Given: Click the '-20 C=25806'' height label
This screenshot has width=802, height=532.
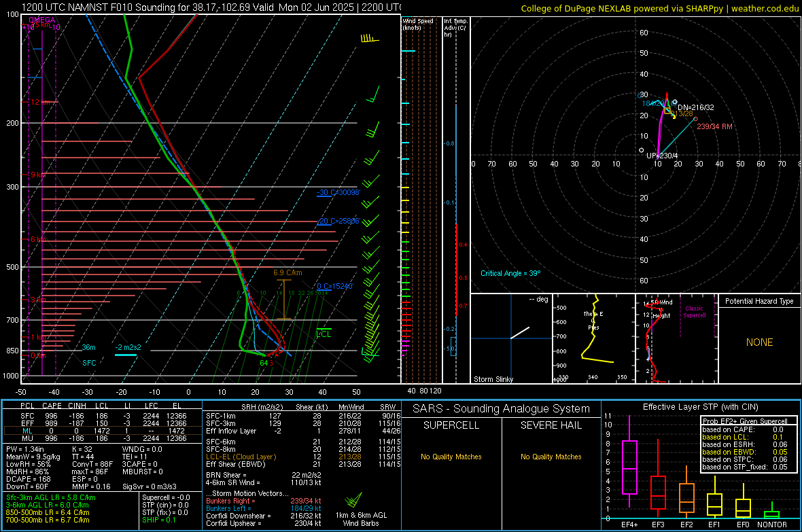Looking at the screenshot, I should tap(338, 221).
